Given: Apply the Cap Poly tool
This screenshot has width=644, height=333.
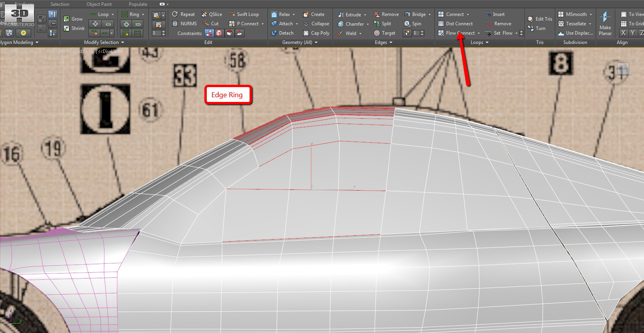Looking at the screenshot, I should tap(316, 33).
